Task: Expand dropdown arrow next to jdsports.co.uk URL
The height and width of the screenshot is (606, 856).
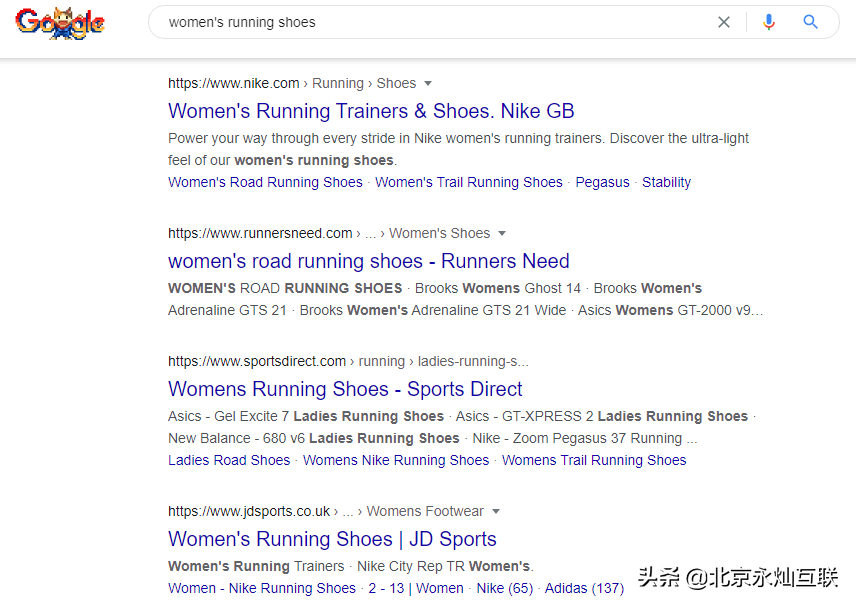Action: pos(496,512)
